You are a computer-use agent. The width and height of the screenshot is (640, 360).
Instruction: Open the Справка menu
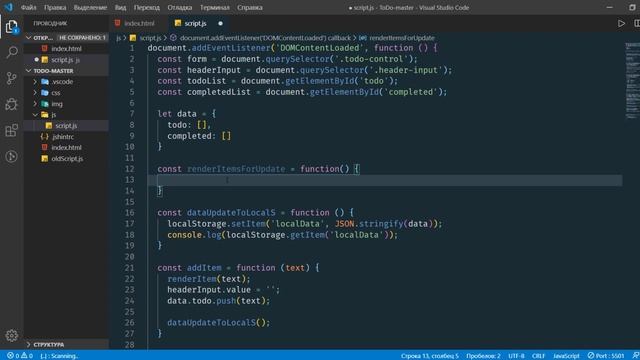point(250,7)
